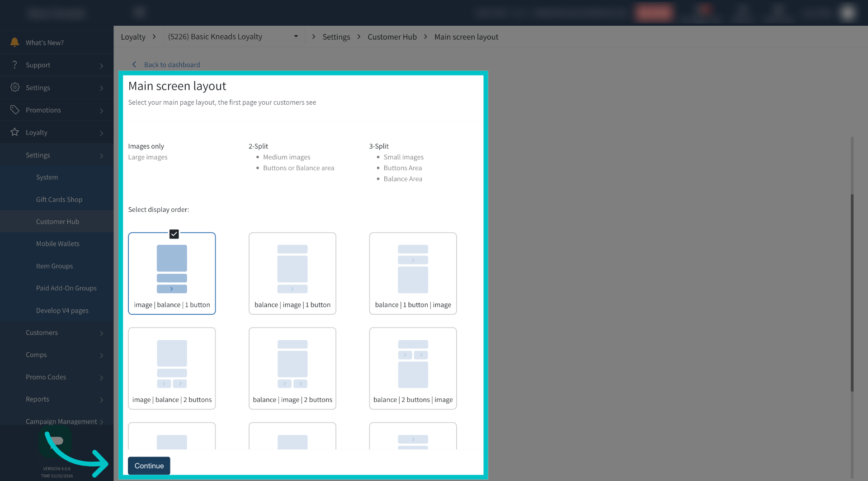868x481 pixels.
Task: Click the '3-Split' heading text
Action: click(379, 146)
